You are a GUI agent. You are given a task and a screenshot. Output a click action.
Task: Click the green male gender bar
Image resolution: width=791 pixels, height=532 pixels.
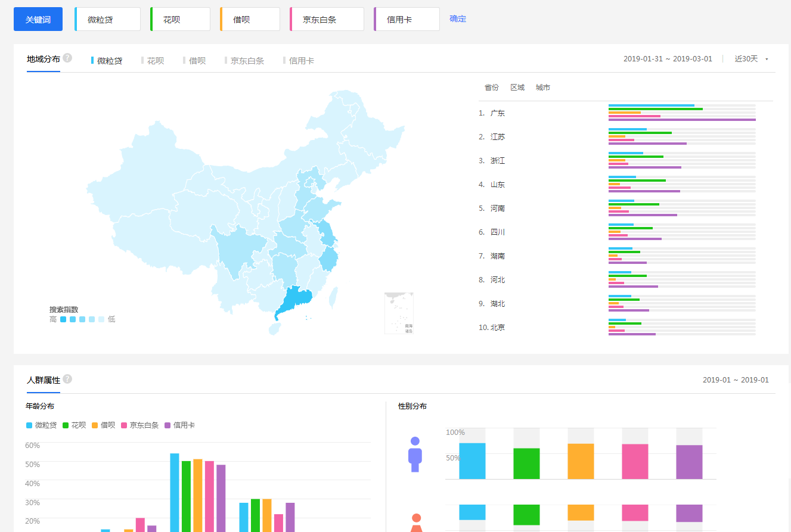click(526, 463)
